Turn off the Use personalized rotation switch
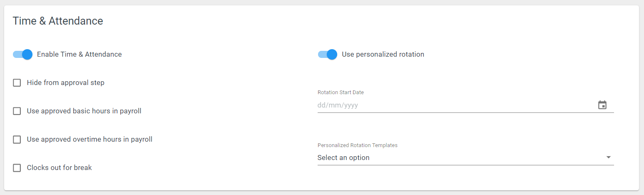 [327, 54]
